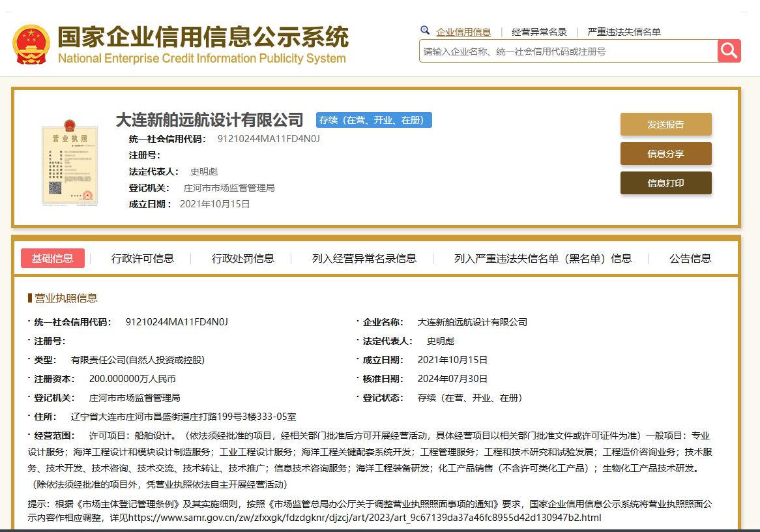This screenshot has width=760, height=532.
Task: Open the 行政许可信息 tab
Action: [x=143, y=258]
